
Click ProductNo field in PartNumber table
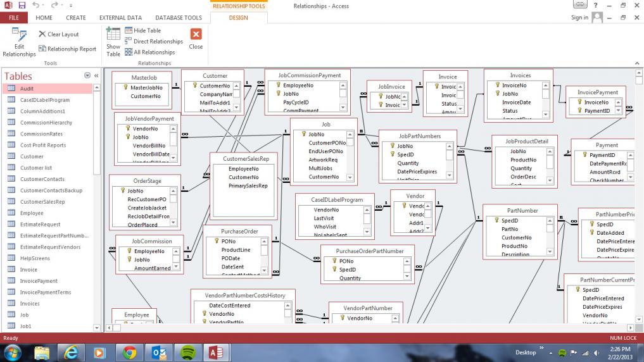514,246
